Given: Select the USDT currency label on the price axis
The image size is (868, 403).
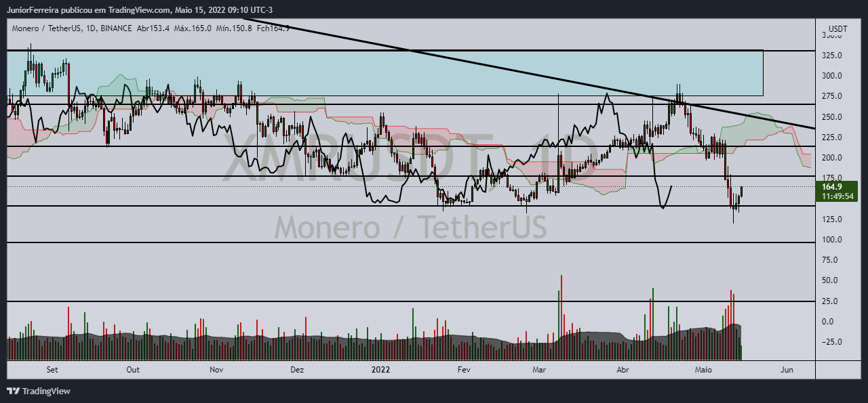Looking at the screenshot, I should 838,30.
